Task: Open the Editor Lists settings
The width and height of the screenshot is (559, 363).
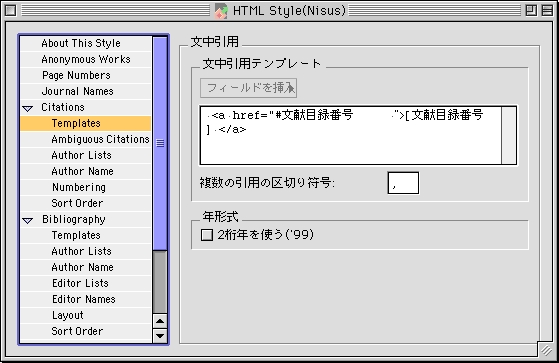Action: click(86, 283)
